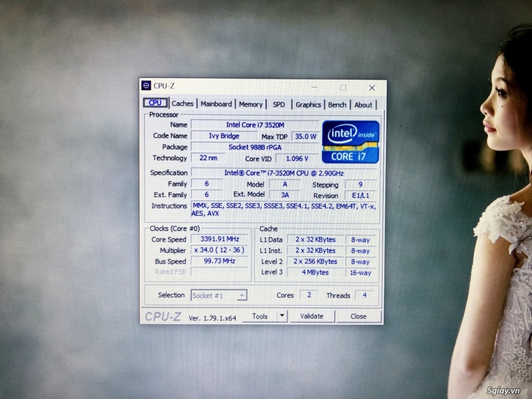Click the Validate button
Image resolution: width=532 pixels, height=399 pixels.
(312, 316)
